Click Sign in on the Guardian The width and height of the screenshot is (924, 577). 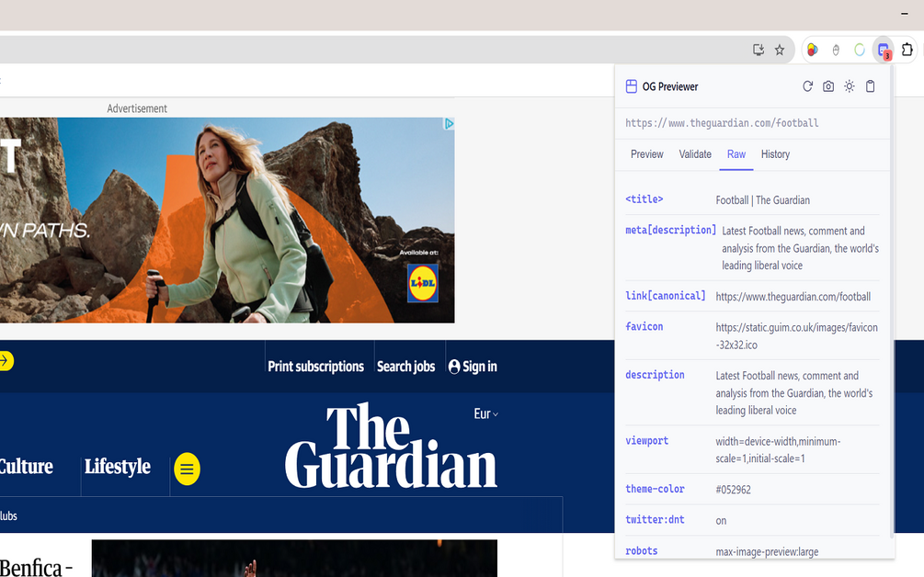473,367
